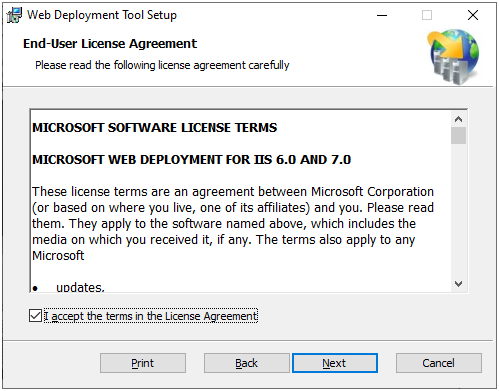
Task: Click the 'End-User License Agreement' title
Action: (x=110, y=44)
